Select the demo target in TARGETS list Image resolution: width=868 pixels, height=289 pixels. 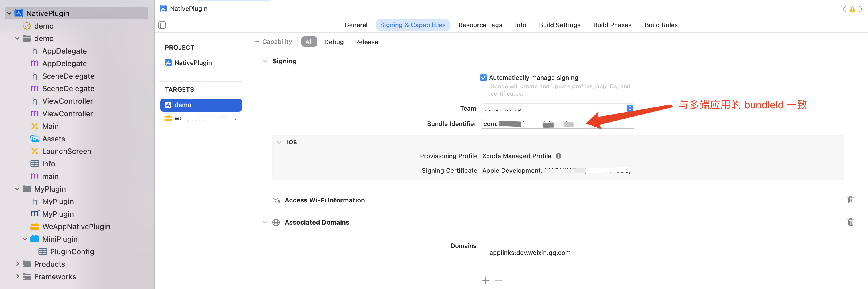pos(201,105)
